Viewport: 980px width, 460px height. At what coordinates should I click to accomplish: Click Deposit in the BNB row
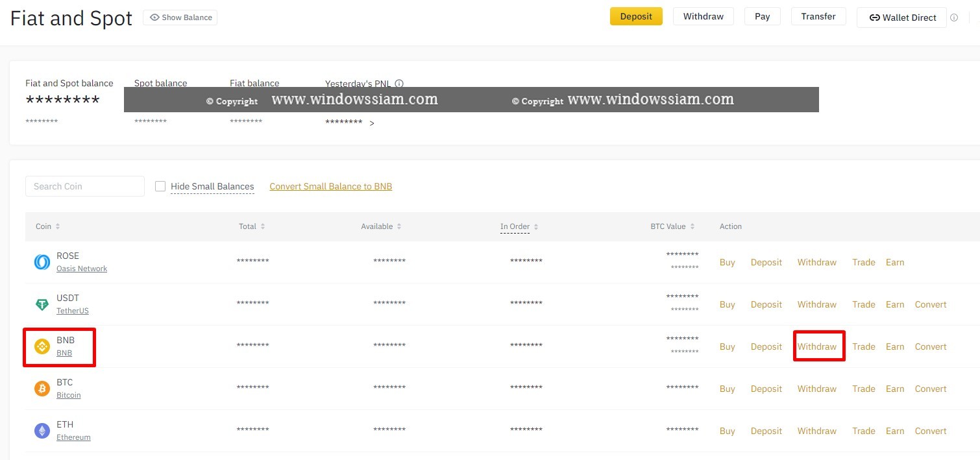tap(766, 346)
